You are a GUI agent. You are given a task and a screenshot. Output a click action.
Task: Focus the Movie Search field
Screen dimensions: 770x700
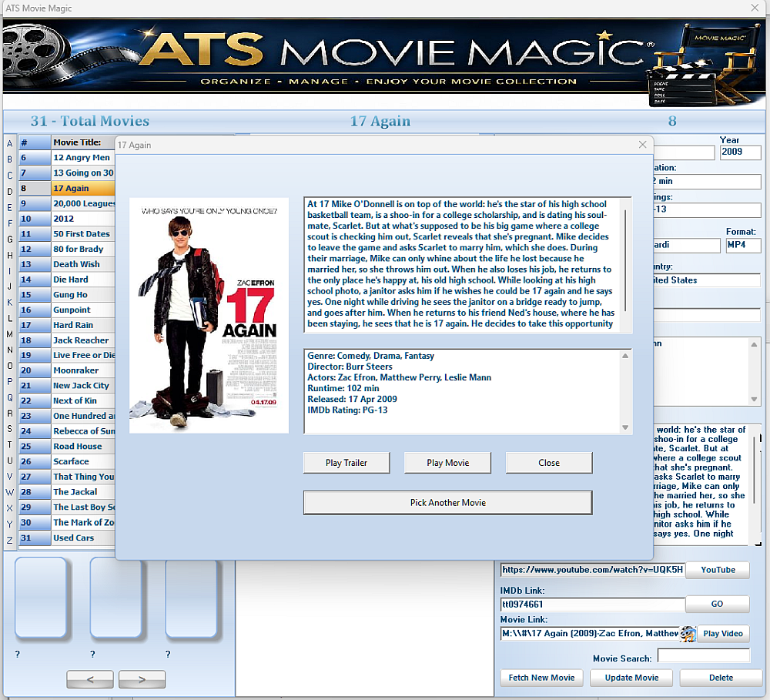tap(703, 655)
